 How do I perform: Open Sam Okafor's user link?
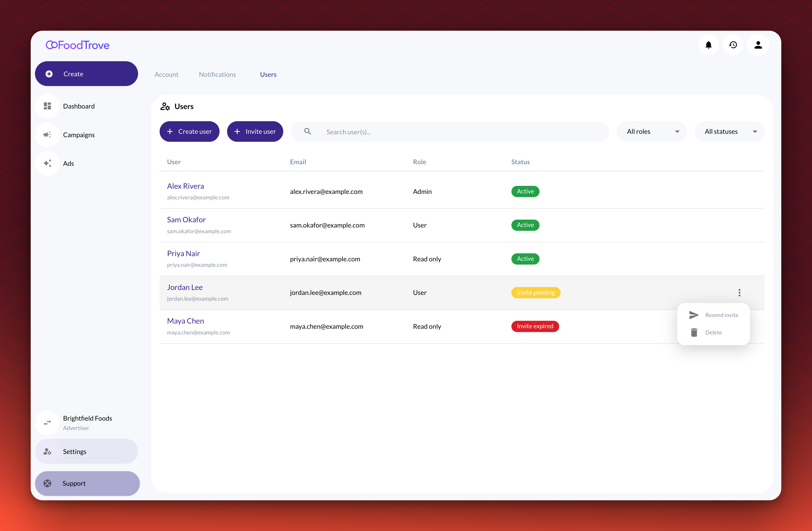coord(186,220)
